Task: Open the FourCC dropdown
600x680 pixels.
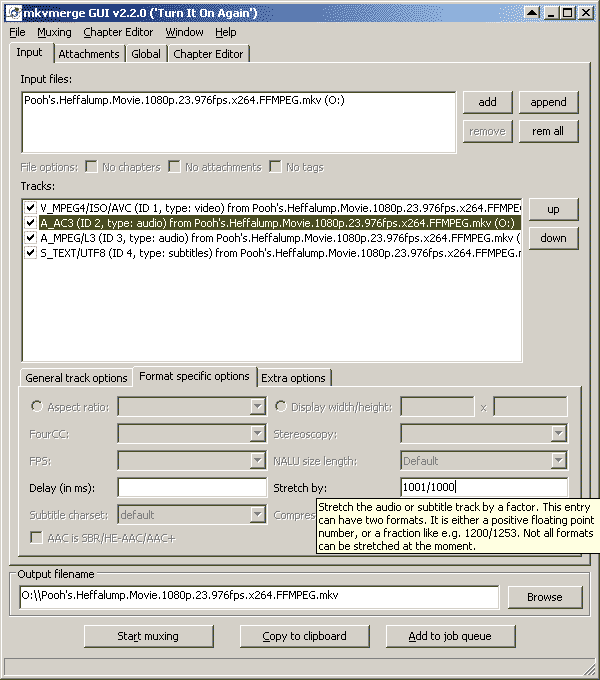Action: click(x=258, y=433)
